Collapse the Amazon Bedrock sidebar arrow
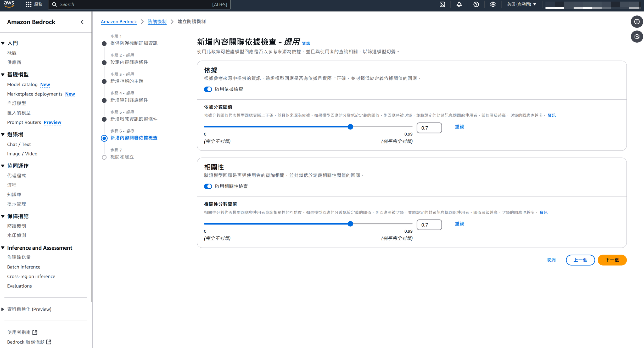The height and width of the screenshot is (348, 644). pos(82,22)
